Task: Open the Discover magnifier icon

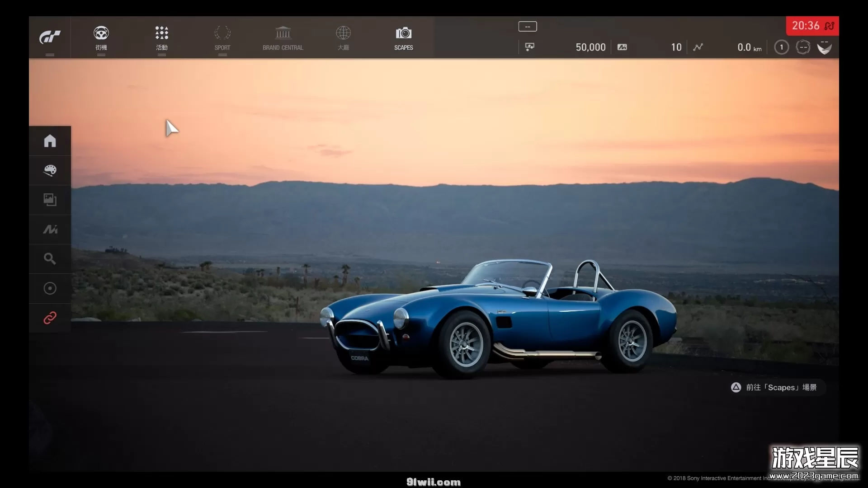Action: [50, 259]
